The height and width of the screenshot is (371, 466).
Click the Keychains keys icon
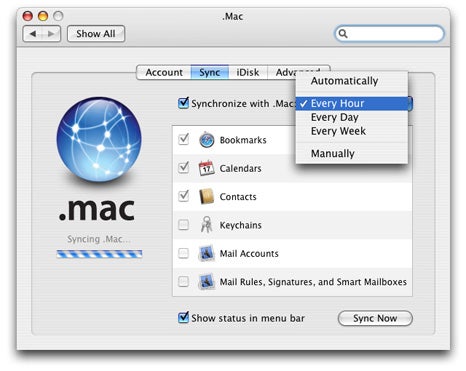click(x=206, y=224)
